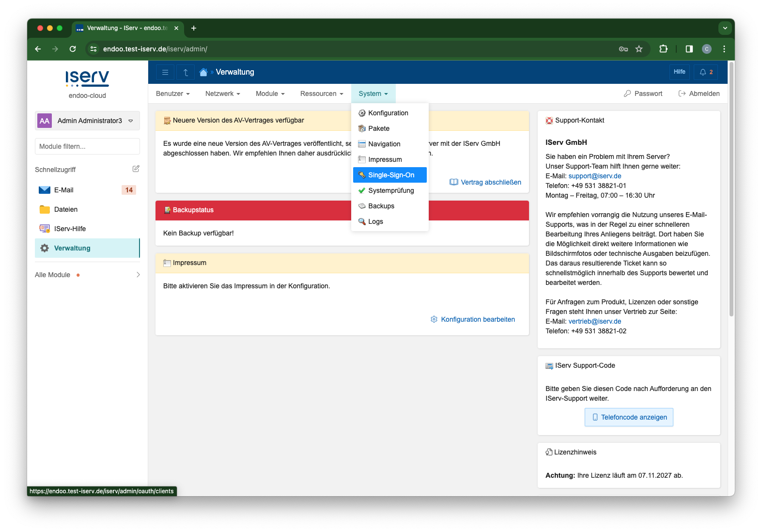Click the up-arrow navigation button in header
Screen dimensions: 762x532
click(186, 72)
